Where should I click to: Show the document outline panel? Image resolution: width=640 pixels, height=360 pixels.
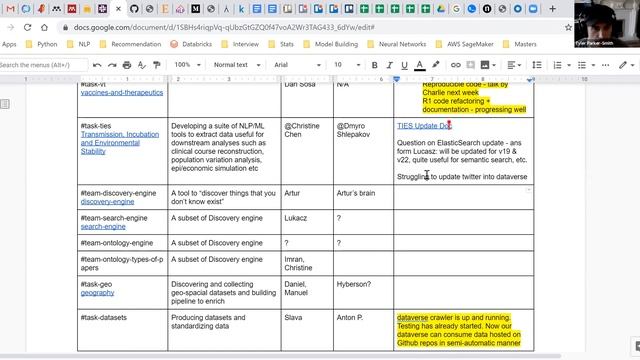point(5,104)
